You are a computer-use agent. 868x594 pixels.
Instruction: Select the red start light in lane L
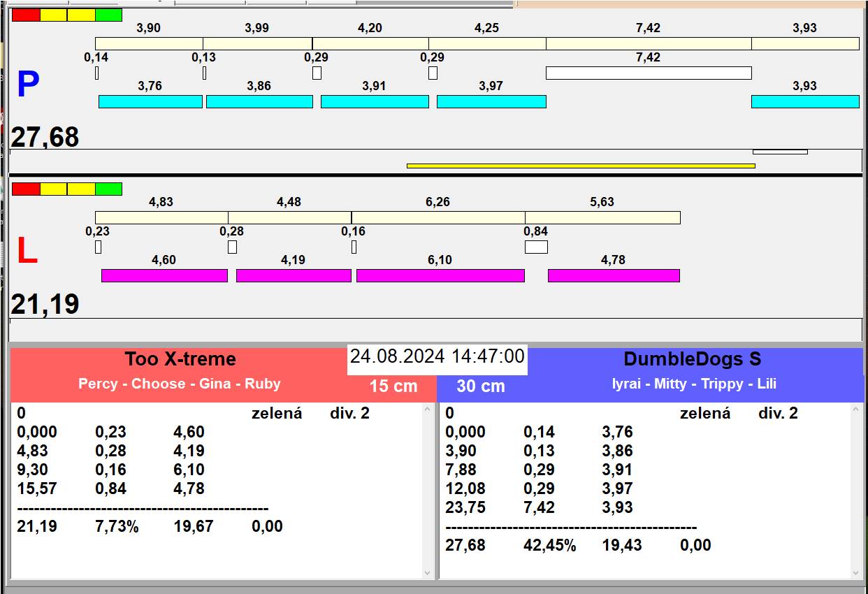tap(26, 189)
